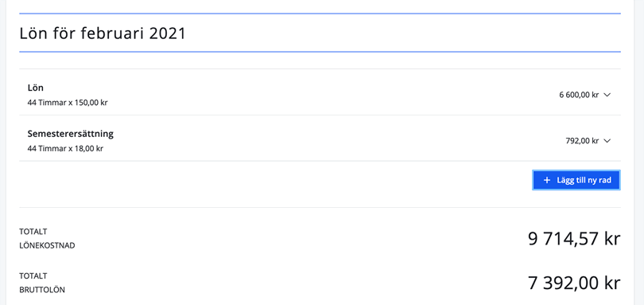Click the 'Lägg till ny rad' label

[584, 180]
